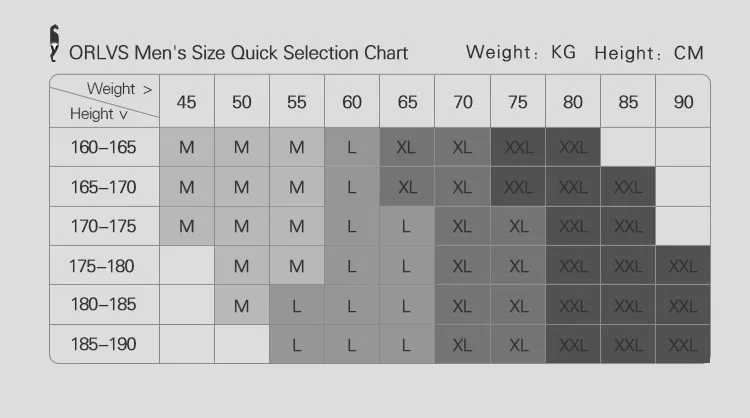Click the chart title text
The width and height of the screenshot is (750, 418).
(x=238, y=53)
